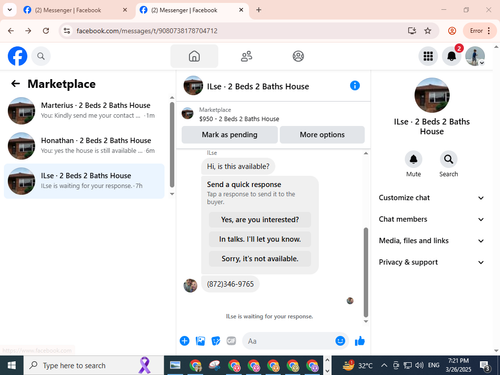The height and width of the screenshot is (375, 500).
Task: Send a thumbs-up like
Action: pyautogui.click(x=360, y=341)
